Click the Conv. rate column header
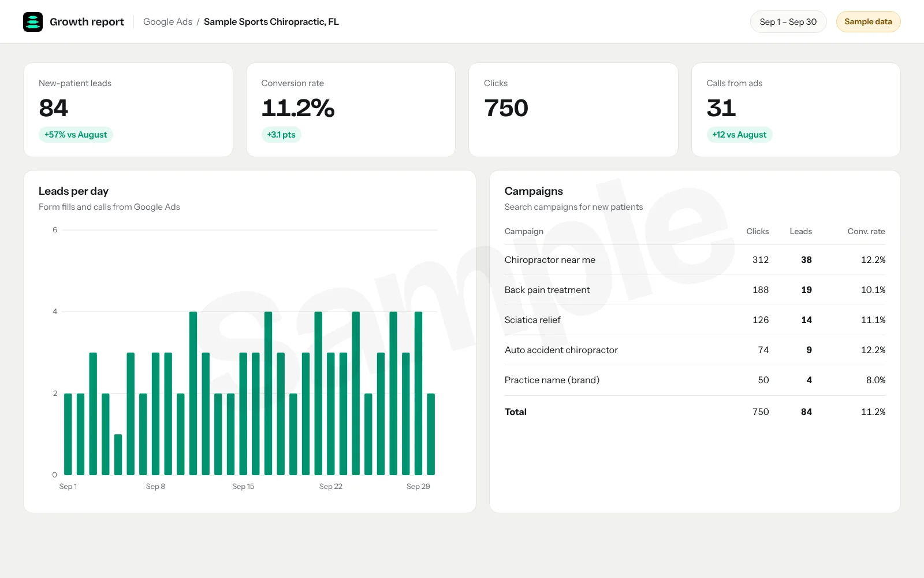Image resolution: width=924 pixels, height=578 pixels. pos(866,231)
